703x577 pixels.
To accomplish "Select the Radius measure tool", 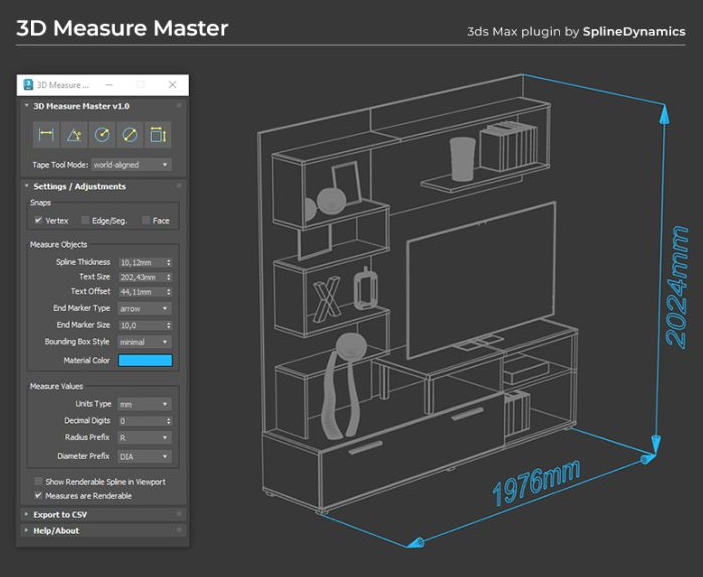I will [x=101, y=135].
